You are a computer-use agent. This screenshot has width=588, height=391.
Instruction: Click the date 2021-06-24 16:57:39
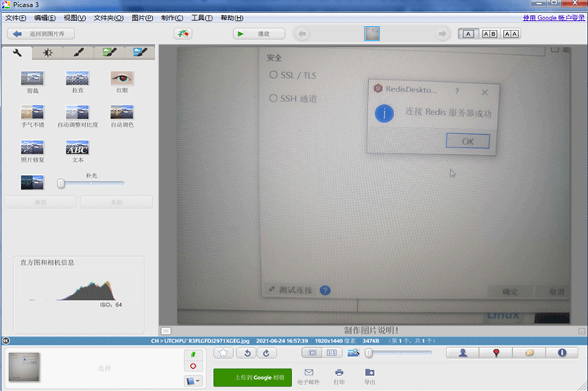point(282,341)
